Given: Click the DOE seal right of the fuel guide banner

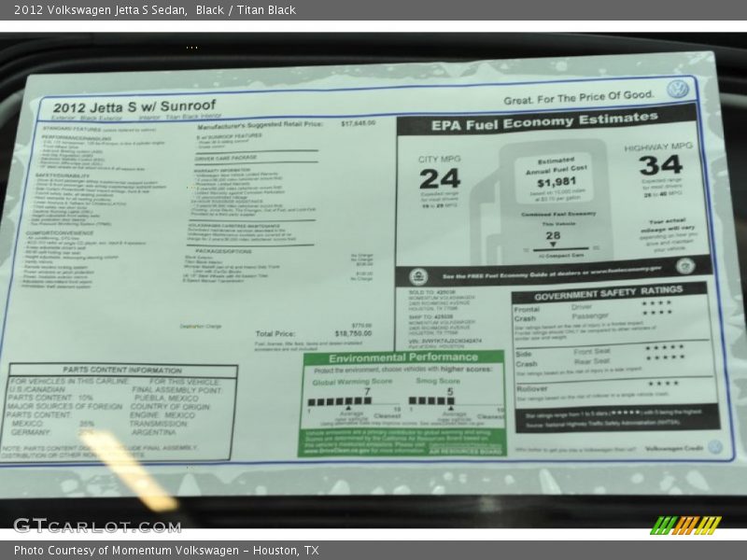Looking at the screenshot, I should (x=685, y=266).
